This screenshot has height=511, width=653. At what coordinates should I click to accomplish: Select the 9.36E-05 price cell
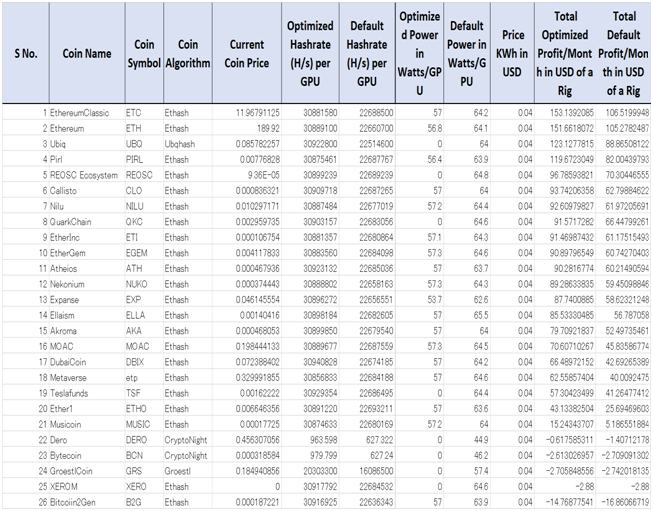coord(247,175)
